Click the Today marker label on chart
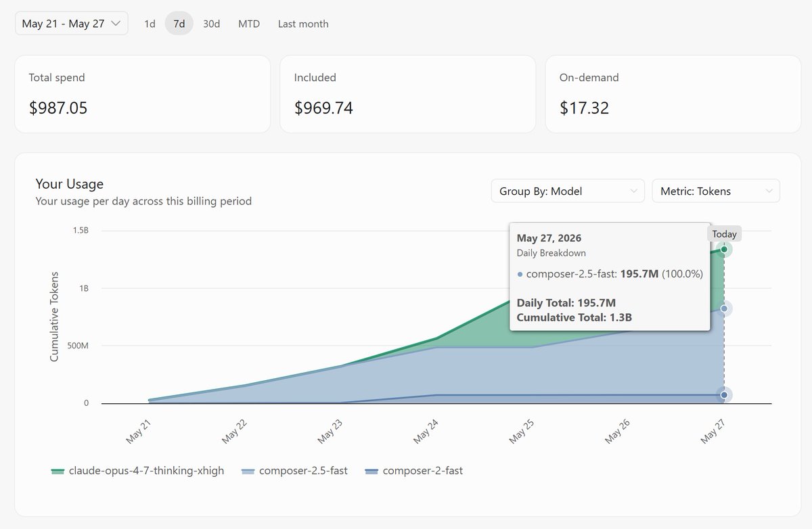 (x=724, y=234)
